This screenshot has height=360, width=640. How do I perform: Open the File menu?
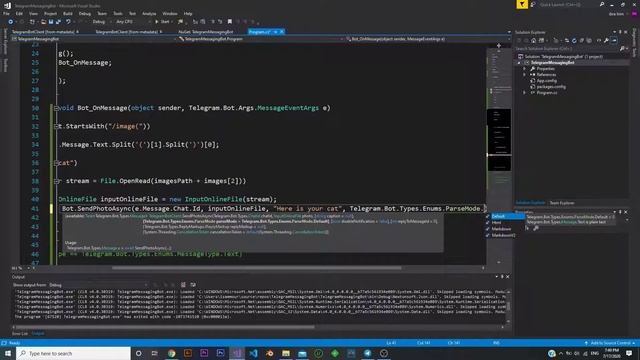6,13
